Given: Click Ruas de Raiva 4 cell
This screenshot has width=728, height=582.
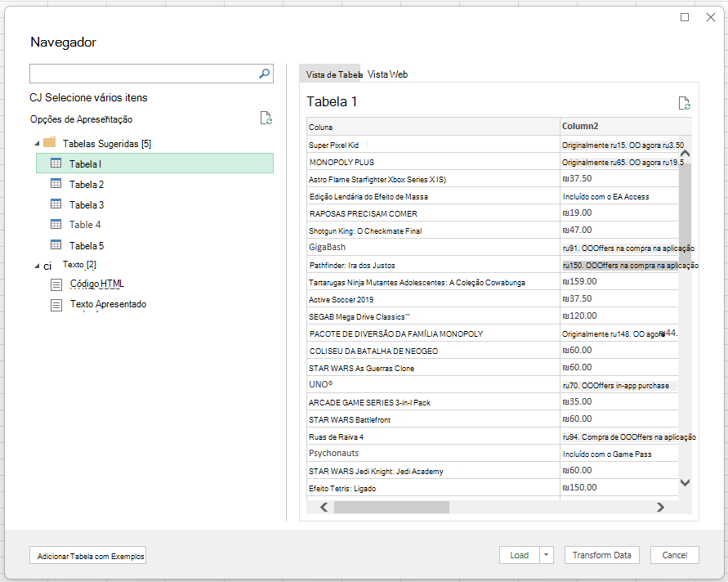Looking at the screenshot, I should tap(433, 437).
